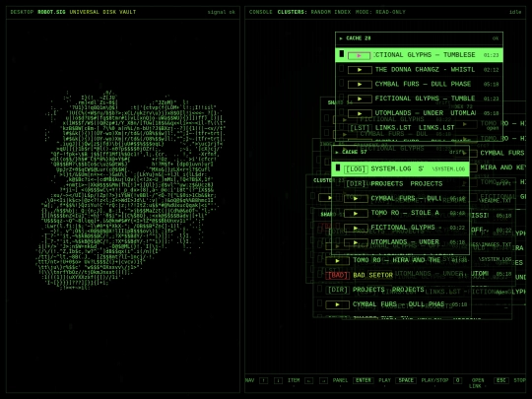The width and height of the screenshot is (532, 399).
Task: Collapse the Cache 28 panel triangle
Action: coord(341,38)
